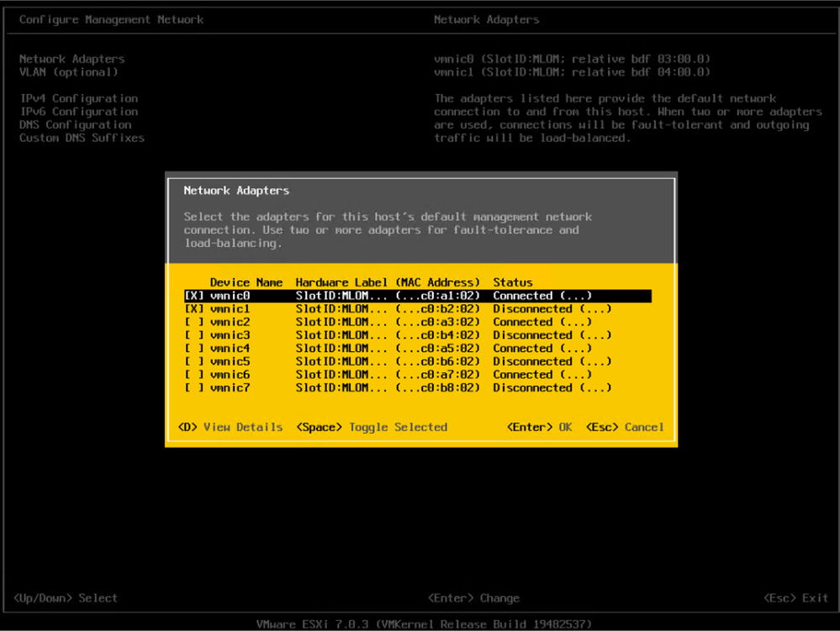Screen dimensions: 840x631
Task: Check the vmnic2 adapter checkbox
Action: (x=194, y=322)
